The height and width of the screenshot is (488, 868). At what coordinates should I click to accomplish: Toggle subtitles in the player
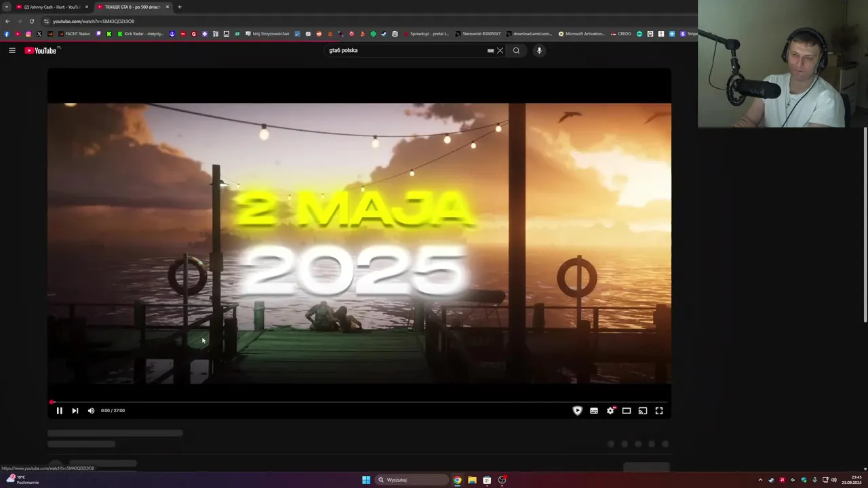pyautogui.click(x=594, y=411)
